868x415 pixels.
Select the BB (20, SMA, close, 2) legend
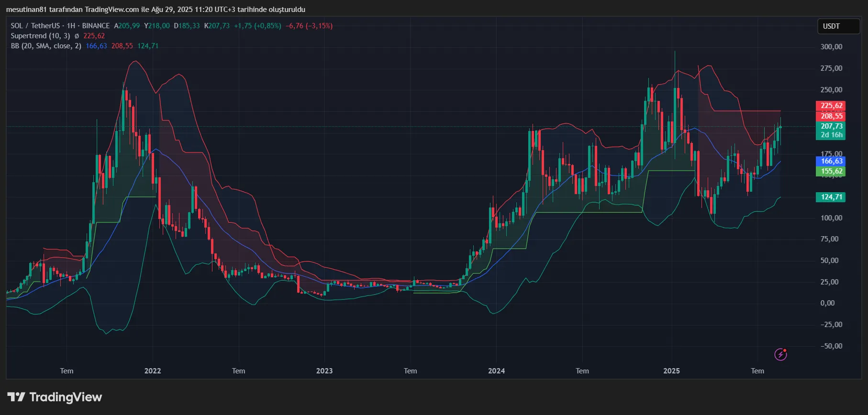pos(46,46)
